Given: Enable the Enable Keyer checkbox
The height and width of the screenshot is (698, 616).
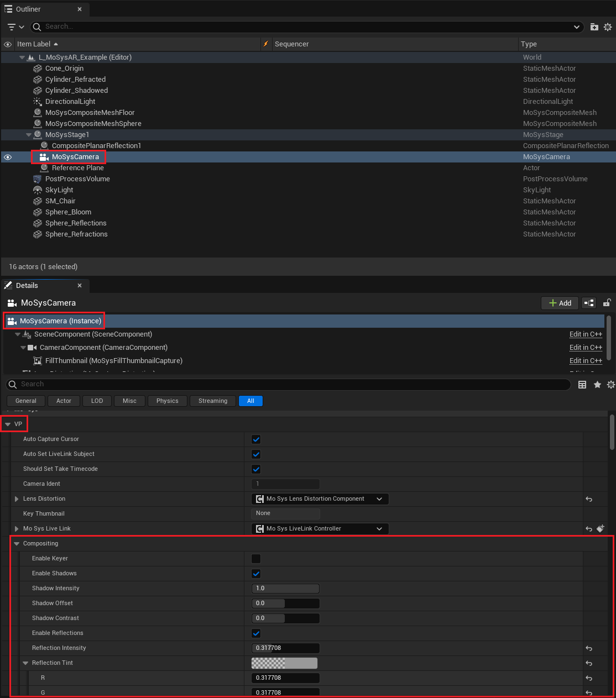Looking at the screenshot, I should pos(255,558).
